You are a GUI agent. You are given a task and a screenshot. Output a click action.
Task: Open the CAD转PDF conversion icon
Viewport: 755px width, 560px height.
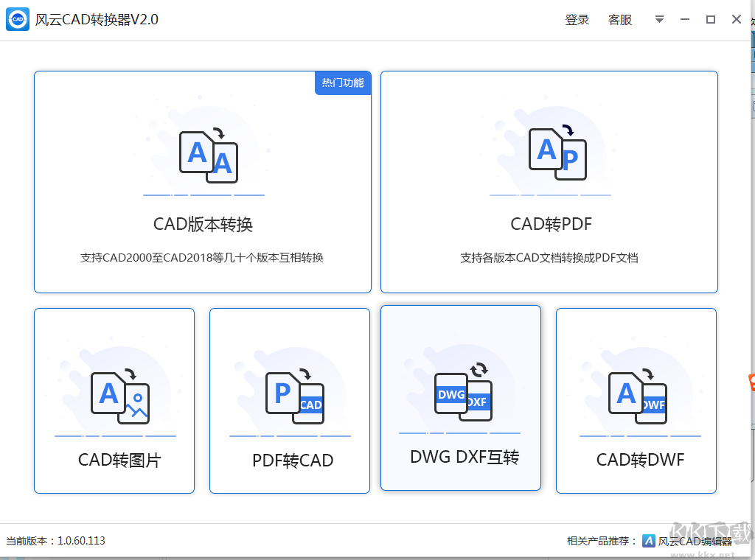coord(557,153)
